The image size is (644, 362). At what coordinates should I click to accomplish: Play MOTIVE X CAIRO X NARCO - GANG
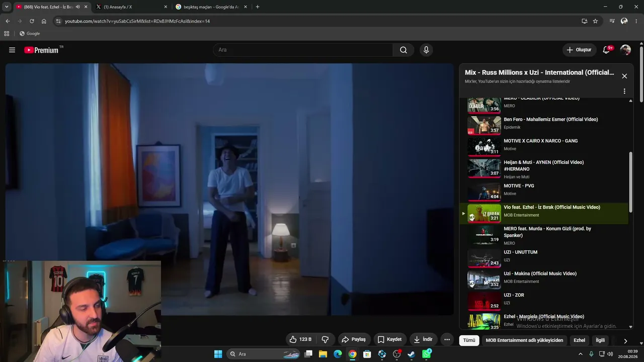(544, 146)
